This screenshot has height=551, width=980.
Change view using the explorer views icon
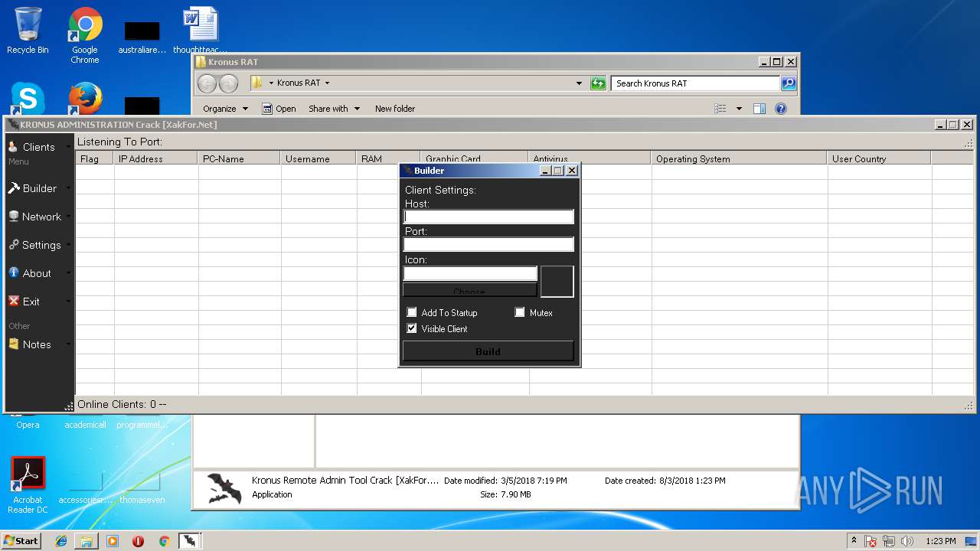pyautogui.click(x=720, y=109)
